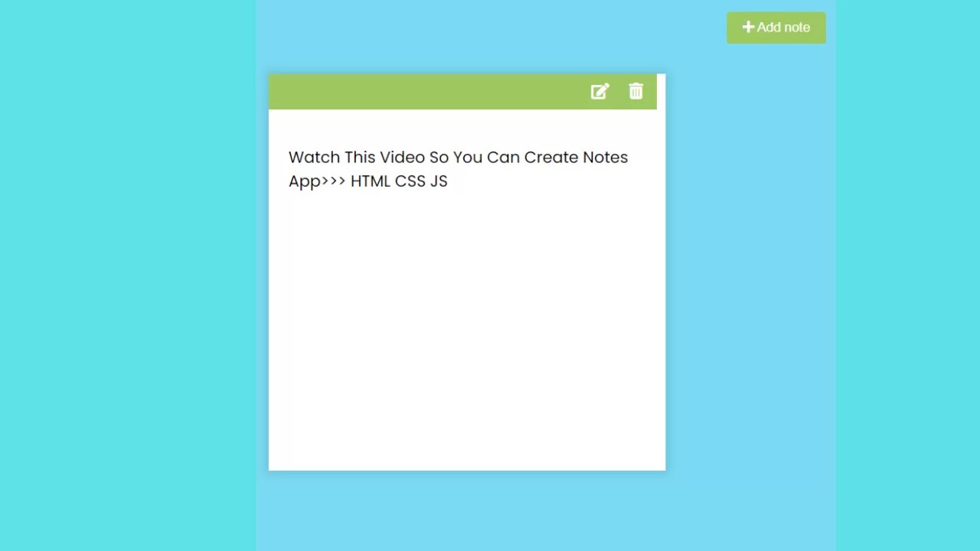Click the note's scrollbar strip on the right

(x=661, y=268)
